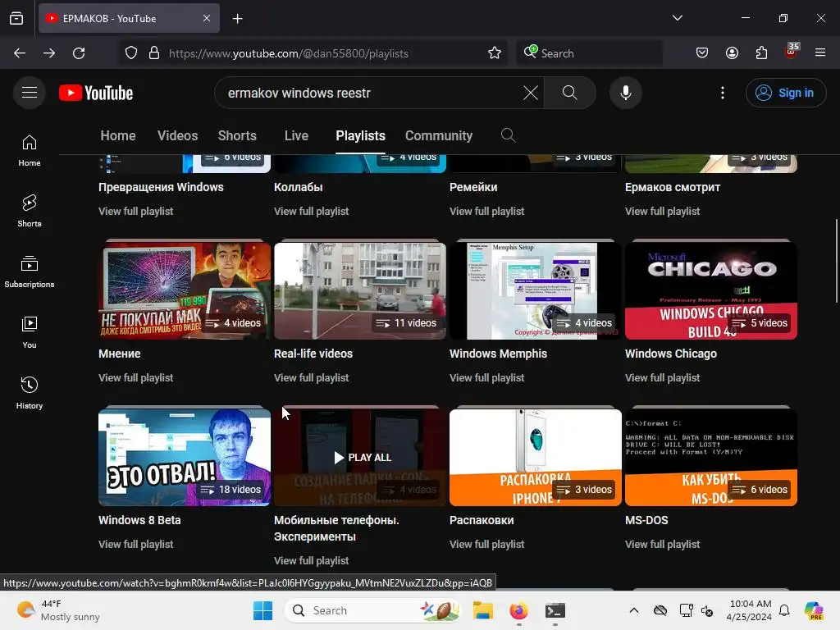View full playlist for Ремейки

(x=487, y=212)
